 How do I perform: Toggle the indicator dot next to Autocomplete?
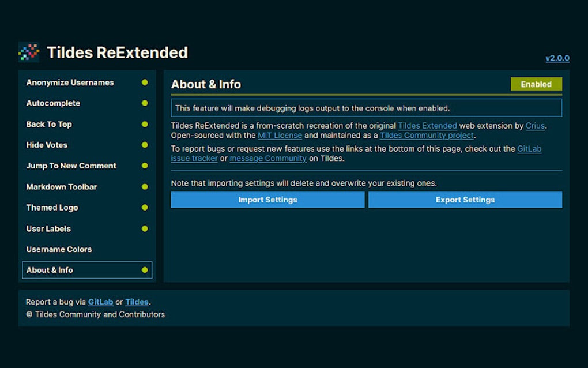pyautogui.click(x=144, y=103)
